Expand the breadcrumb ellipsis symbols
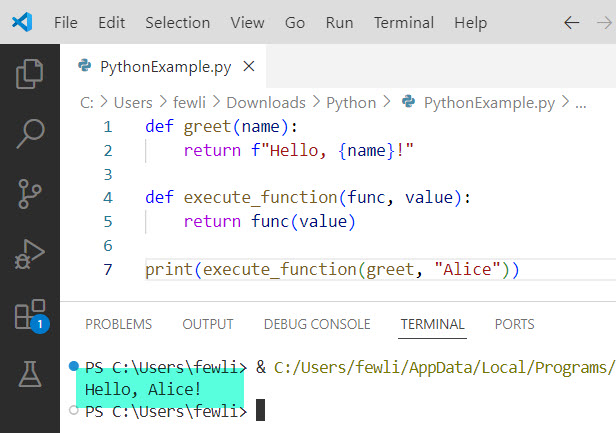The width and height of the screenshot is (616, 433). coord(581,104)
